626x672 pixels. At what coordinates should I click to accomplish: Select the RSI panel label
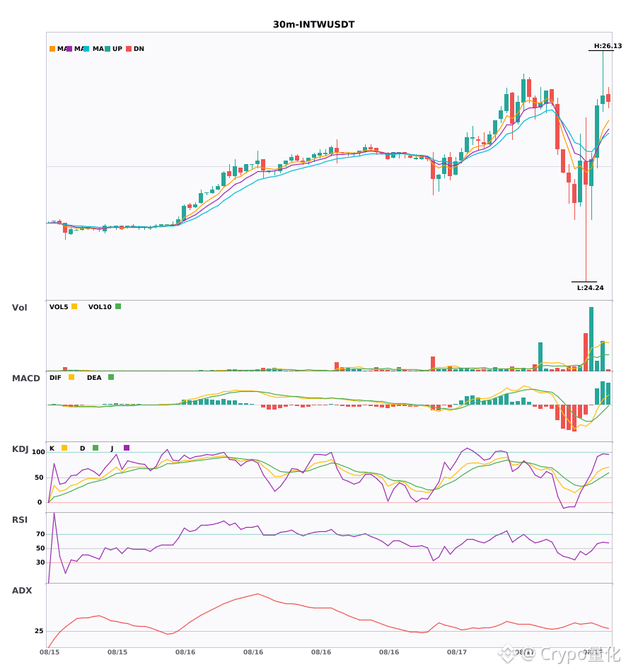[x=19, y=520]
